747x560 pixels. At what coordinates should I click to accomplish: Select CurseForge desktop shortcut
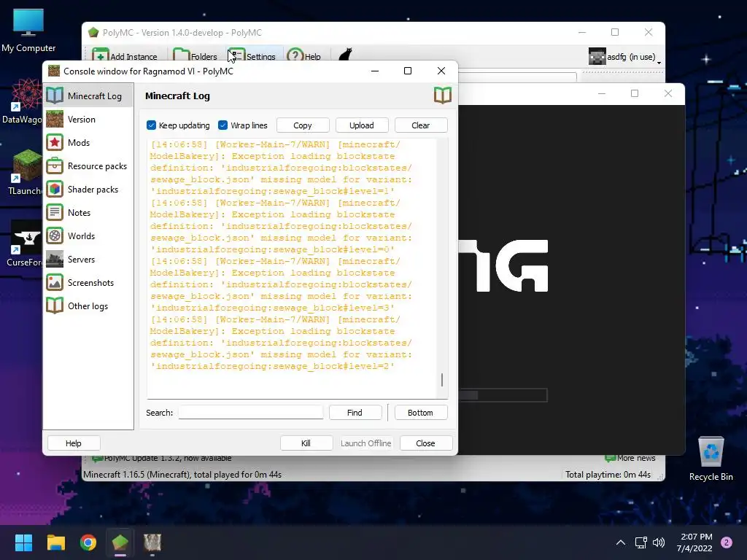(x=25, y=244)
